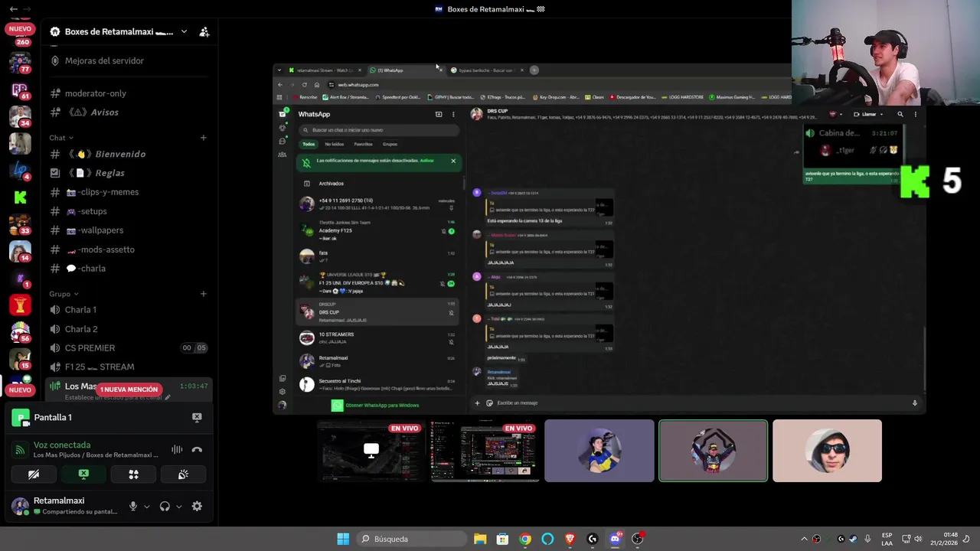This screenshot has width=980, height=551.
Task: Open the wallpapers channel
Action: 128,230
